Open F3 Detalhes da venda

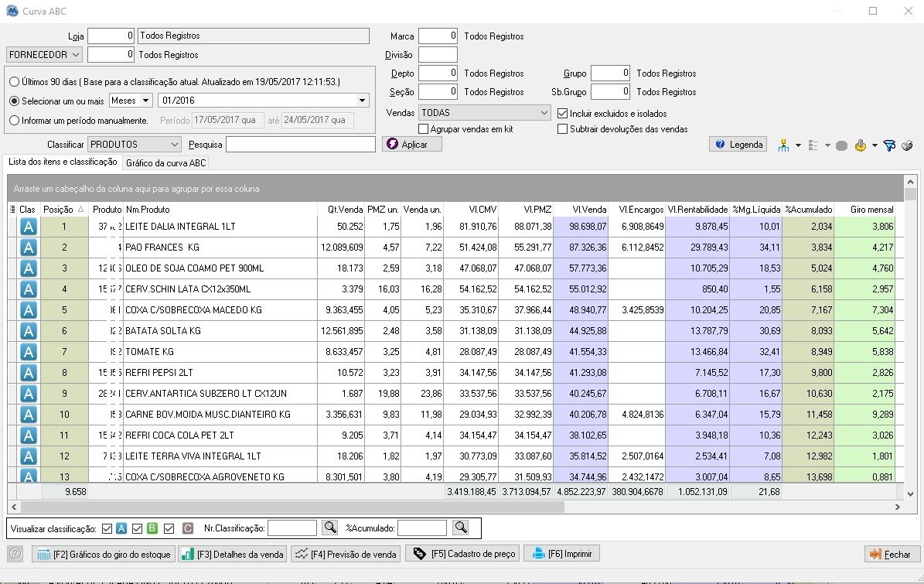click(233, 554)
